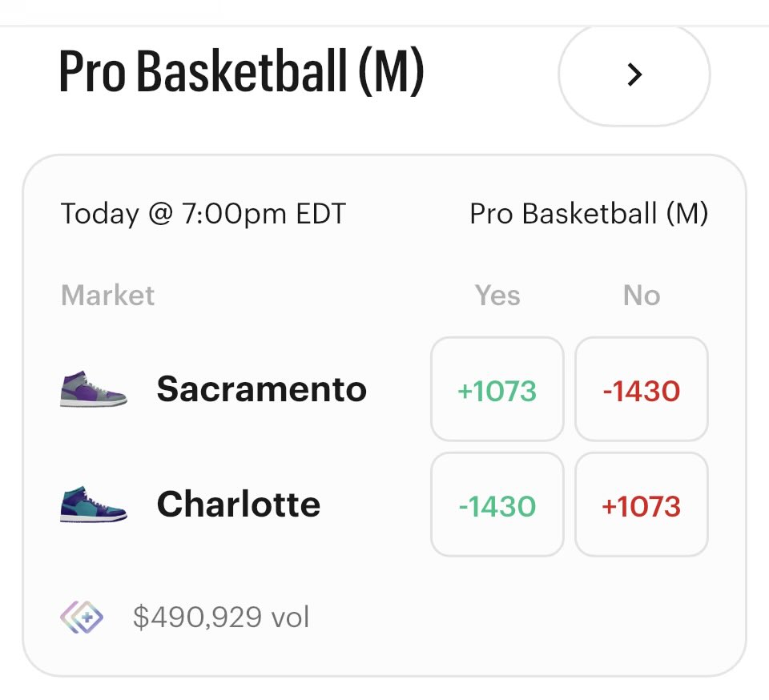
Task: Click the Yes column header
Action: click(x=497, y=296)
